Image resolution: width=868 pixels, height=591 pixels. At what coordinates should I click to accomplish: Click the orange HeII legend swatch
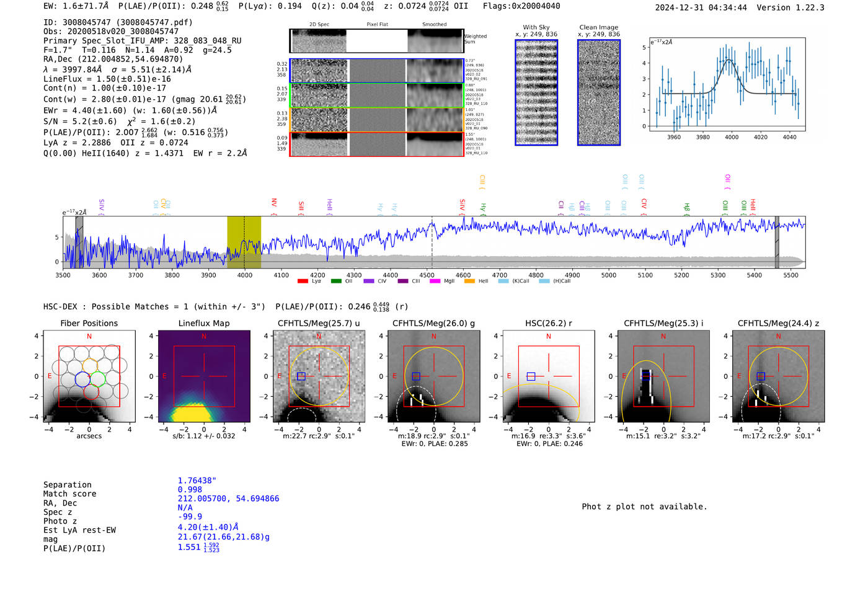(469, 282)
